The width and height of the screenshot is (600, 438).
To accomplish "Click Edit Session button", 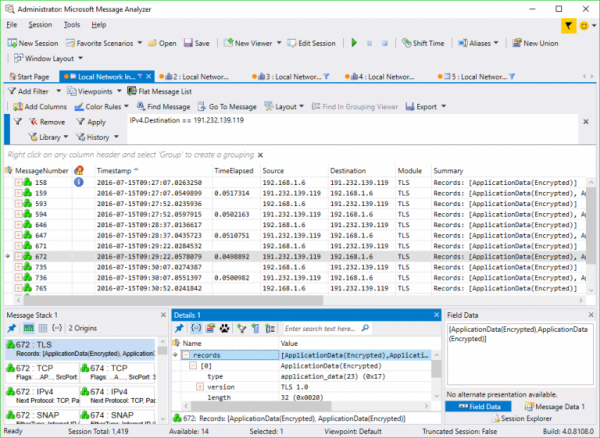I will tap(311, 43).
